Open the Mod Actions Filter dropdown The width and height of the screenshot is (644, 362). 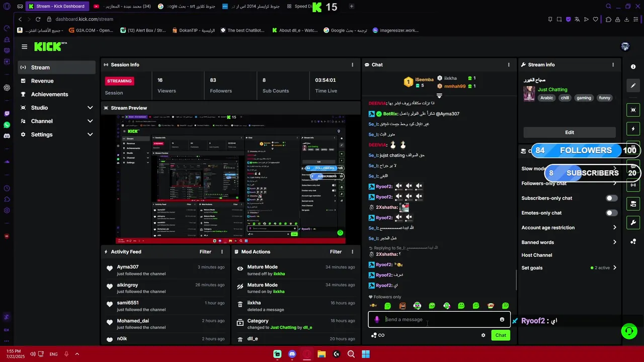click(336, 252)
